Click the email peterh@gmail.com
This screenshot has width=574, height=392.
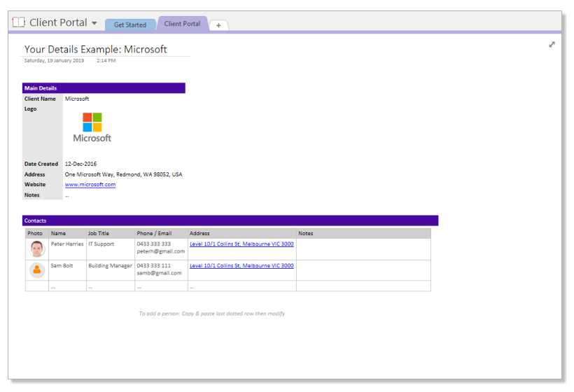coord(161,251)
